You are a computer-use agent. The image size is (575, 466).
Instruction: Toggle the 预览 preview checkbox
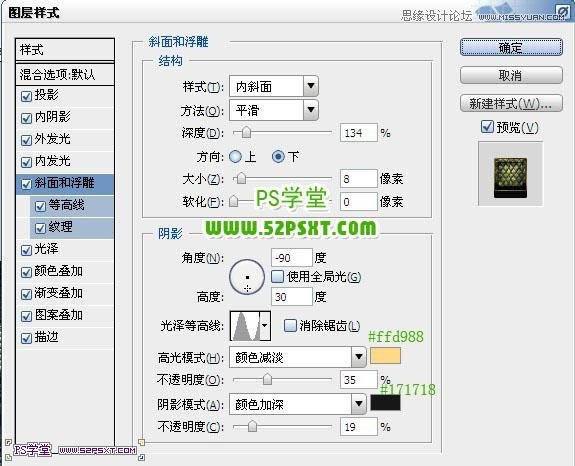(487, 127)
